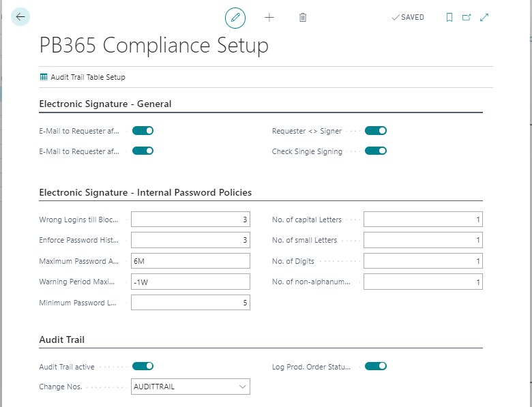
Task: Click Warning Period field -1W
Action: pos(190,282)
